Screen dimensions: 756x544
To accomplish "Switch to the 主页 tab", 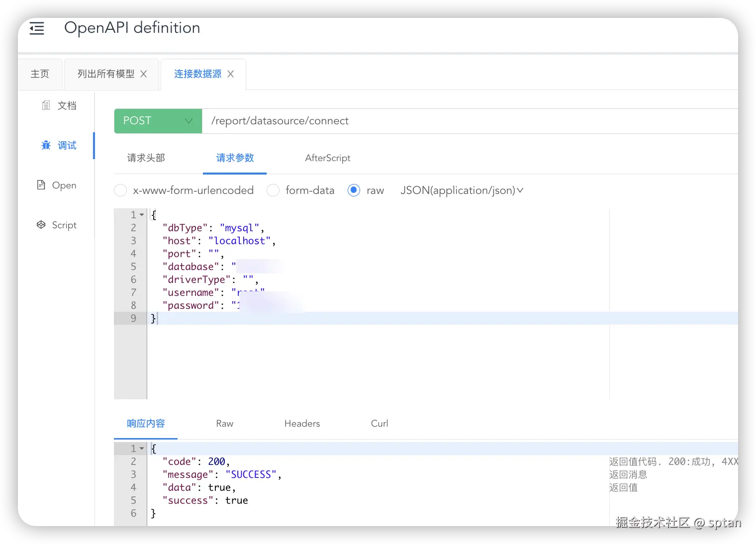I will 40,74.
